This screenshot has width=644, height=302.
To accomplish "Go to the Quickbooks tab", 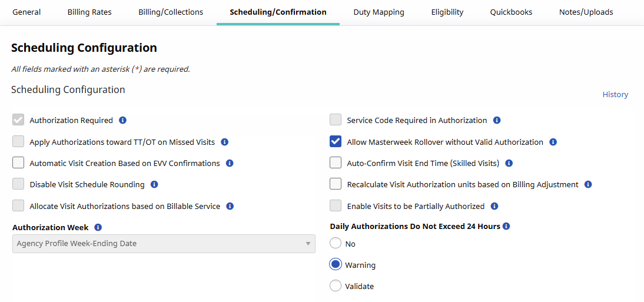I will tap(511, 12).
